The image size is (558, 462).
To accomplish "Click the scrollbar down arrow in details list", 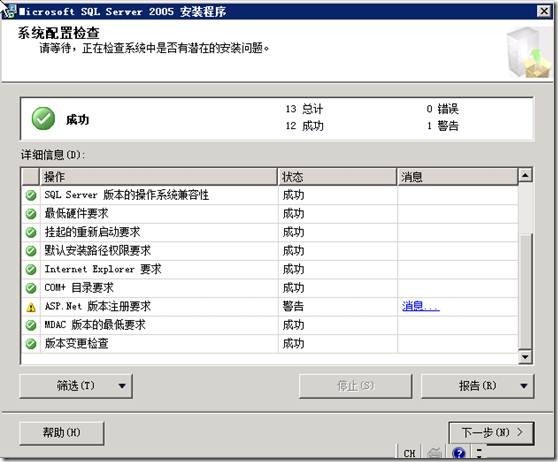I will point(525,357).
